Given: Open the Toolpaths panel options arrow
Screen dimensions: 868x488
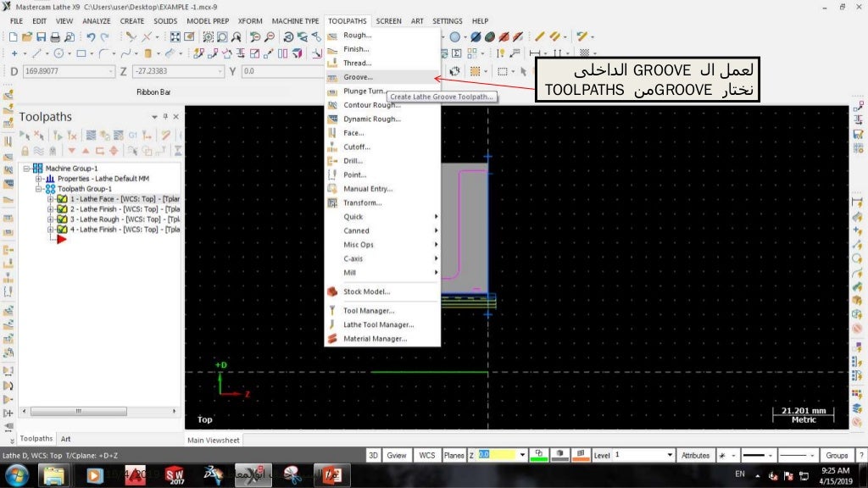Looking at the screenshot, I should pos(154,117).
